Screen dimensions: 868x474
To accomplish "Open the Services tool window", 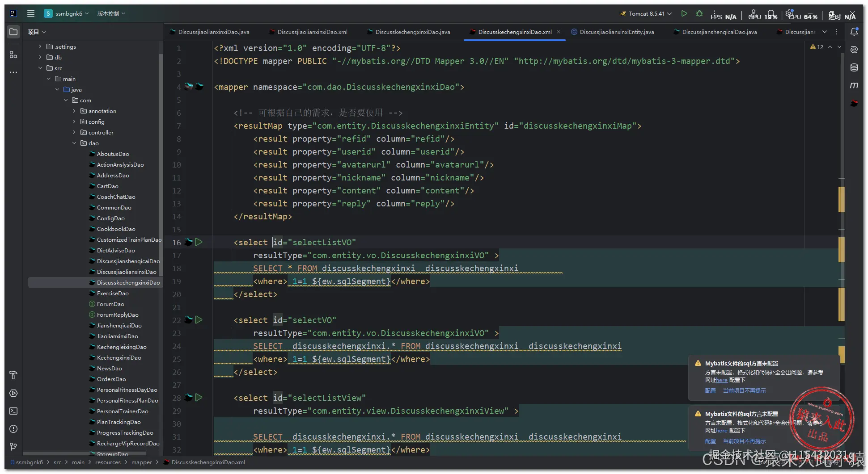I will click(x=13, y=393).
